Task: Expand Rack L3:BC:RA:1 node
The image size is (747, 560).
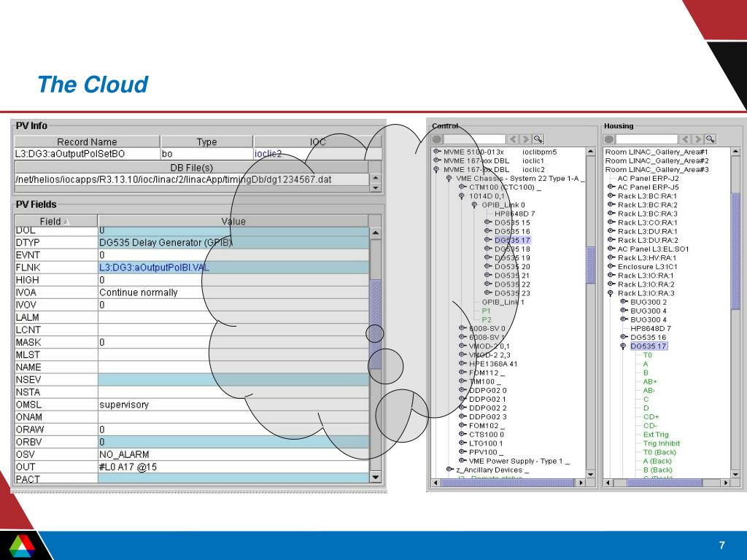Action: pyautogui.click(x=611, y=195)
